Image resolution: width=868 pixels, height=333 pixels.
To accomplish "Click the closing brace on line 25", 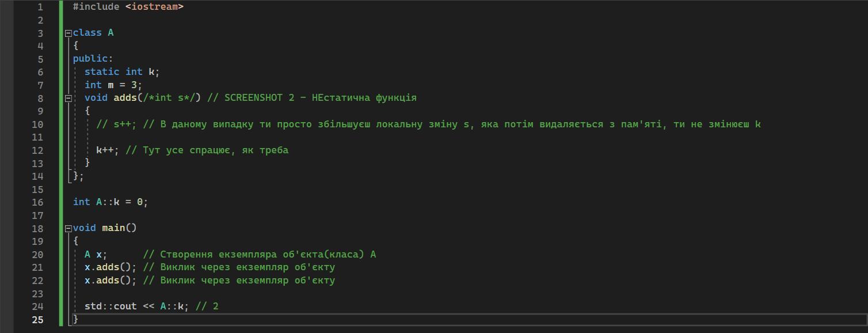I will (x=75, y=319).
